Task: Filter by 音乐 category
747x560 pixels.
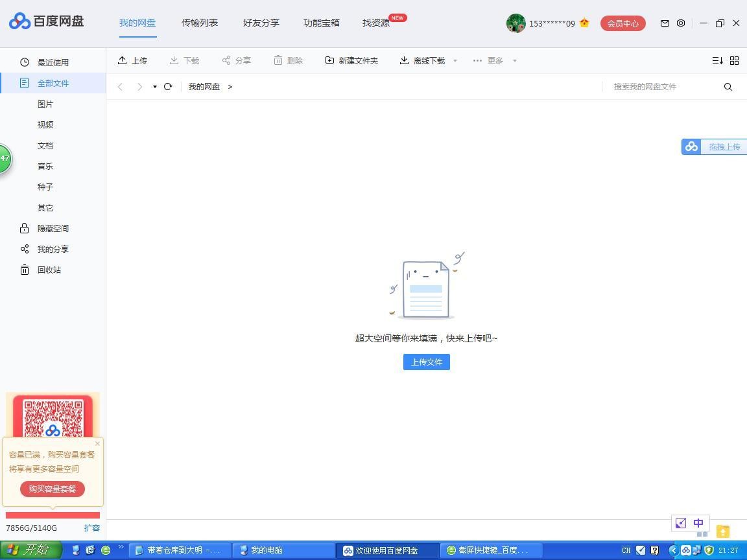Action: click(x=45, y=166)
